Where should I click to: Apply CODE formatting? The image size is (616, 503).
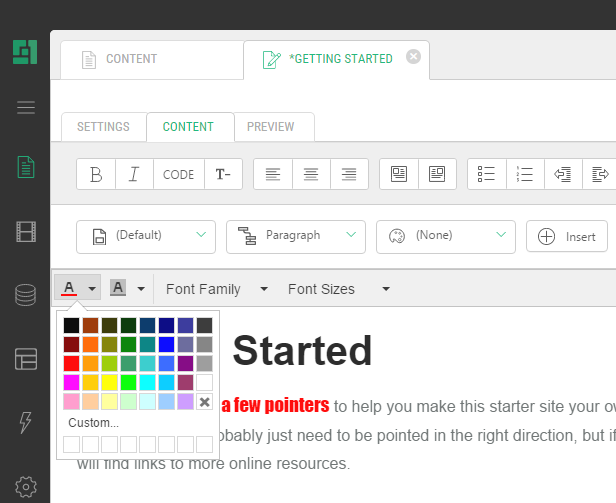point(179,174)
